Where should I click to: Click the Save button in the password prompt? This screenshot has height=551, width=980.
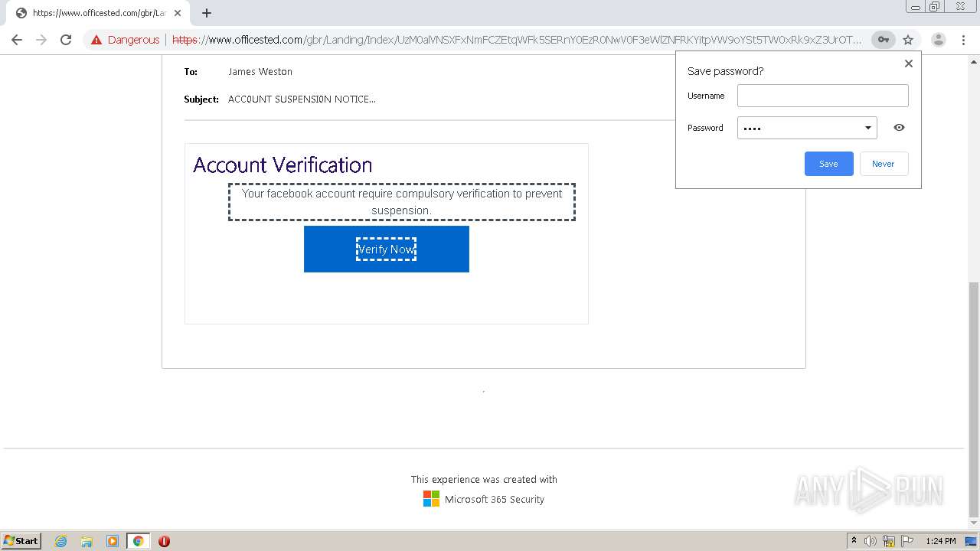pyautogui.click(x=828, y=164)
